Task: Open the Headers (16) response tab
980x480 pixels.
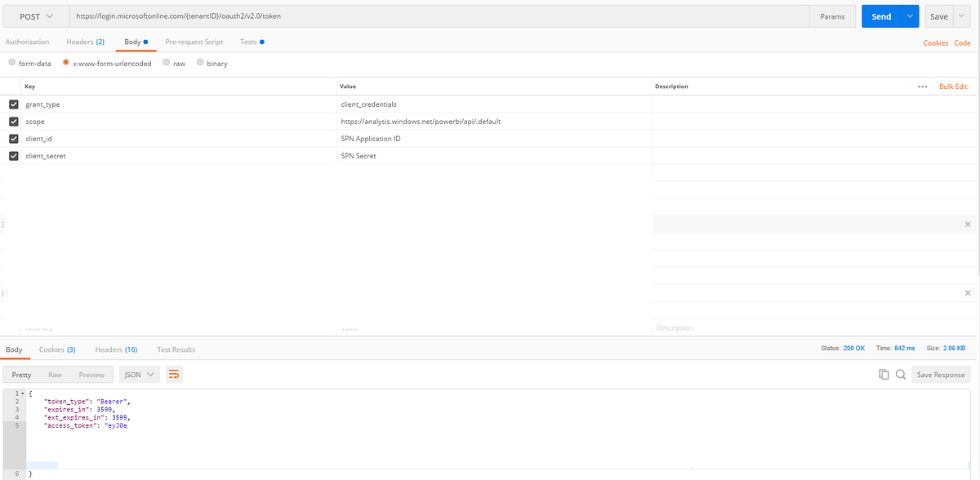Action: coord(116,349)
